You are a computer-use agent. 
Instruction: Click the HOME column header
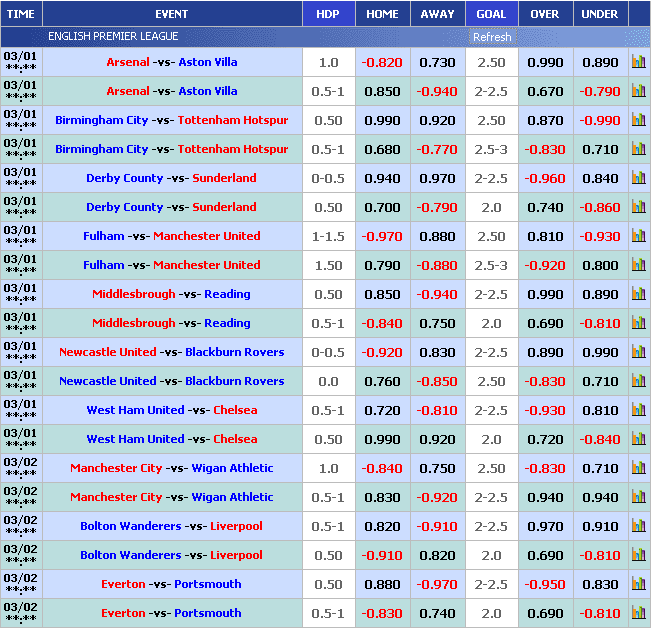pyautogui.click(x=382, y=14)
